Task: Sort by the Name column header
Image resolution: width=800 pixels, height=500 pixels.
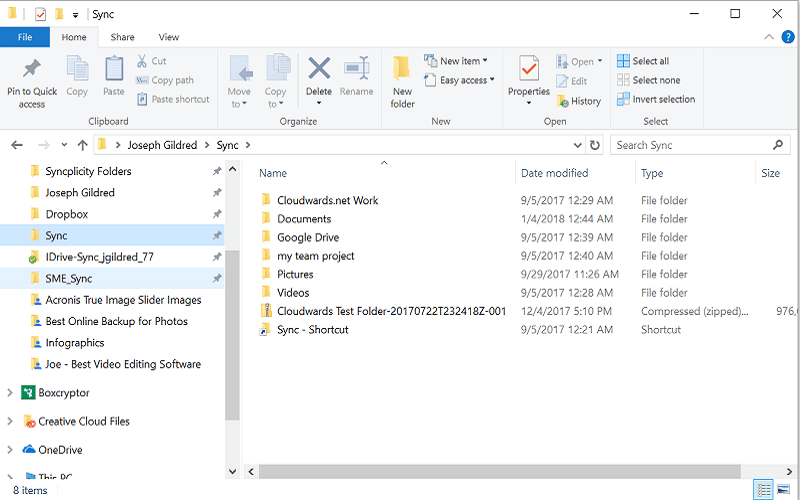Action: (x=273, y=173)
